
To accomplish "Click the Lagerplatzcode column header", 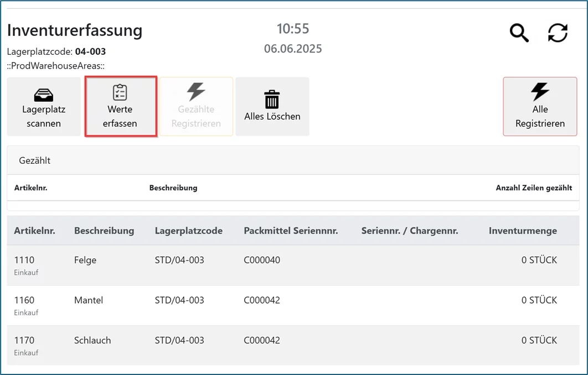I will pyautogui.click(x=188, y=231).
